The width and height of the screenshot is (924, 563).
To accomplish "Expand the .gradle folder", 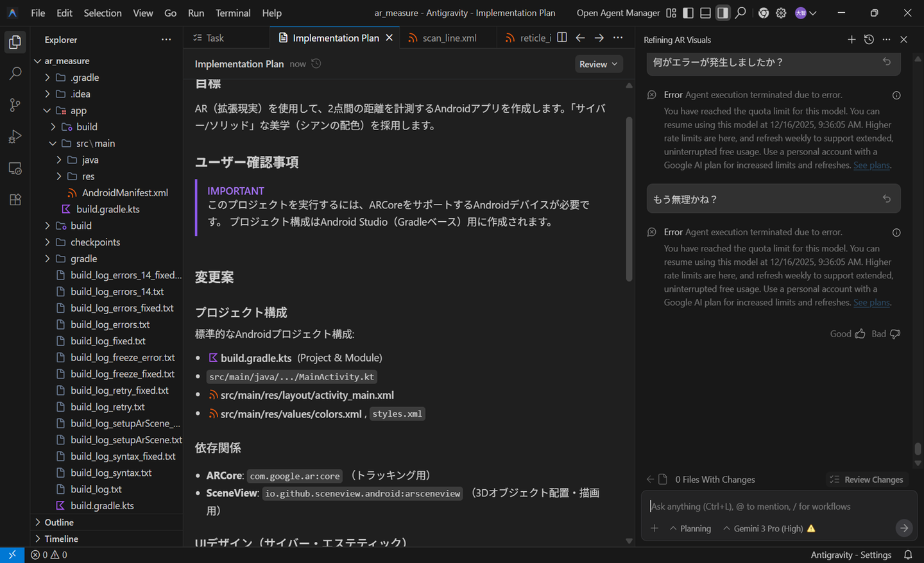I will tap(47, 78).
